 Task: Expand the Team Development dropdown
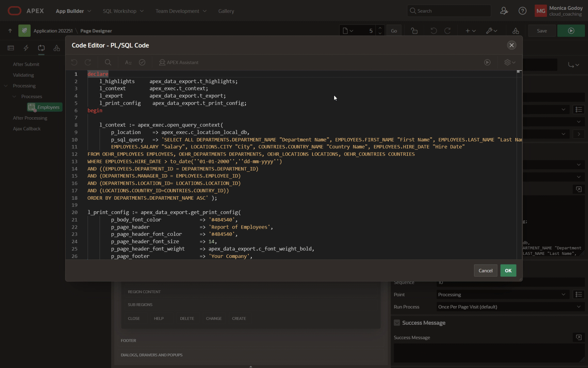tap(181, 11)
